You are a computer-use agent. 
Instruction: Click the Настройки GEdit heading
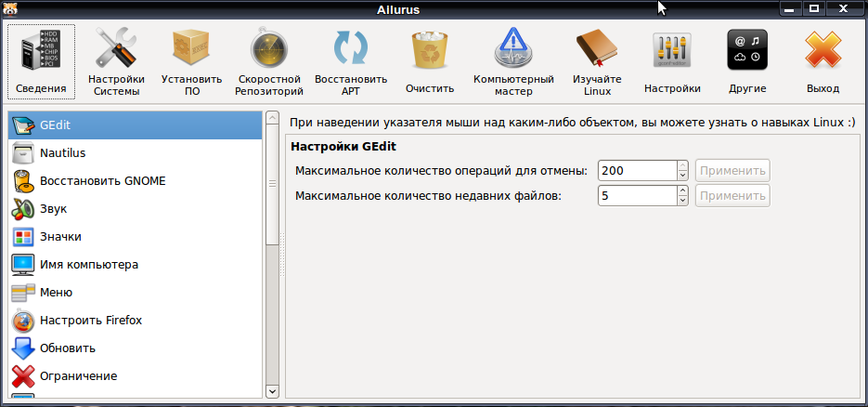(x=343, y=147)
